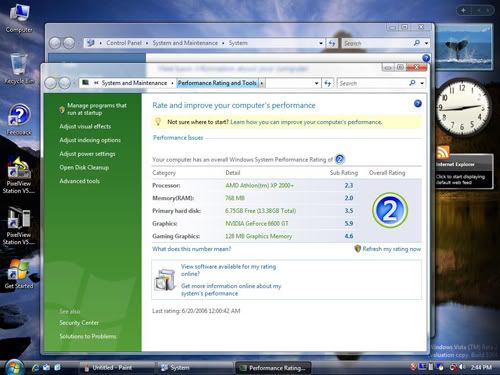Select 'System and Maintenance' breadcrumb in front window
500x375 pixels.
point(134,83)
